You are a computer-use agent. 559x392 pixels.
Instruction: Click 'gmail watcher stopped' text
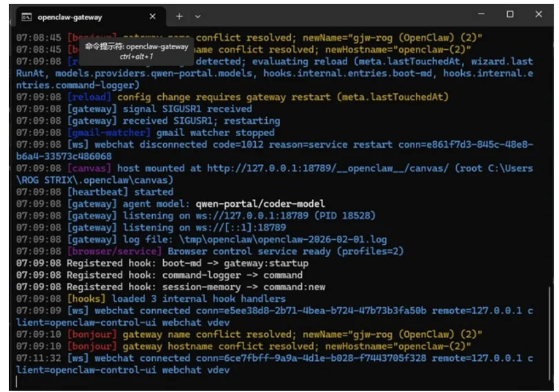[x=215, y=133]
